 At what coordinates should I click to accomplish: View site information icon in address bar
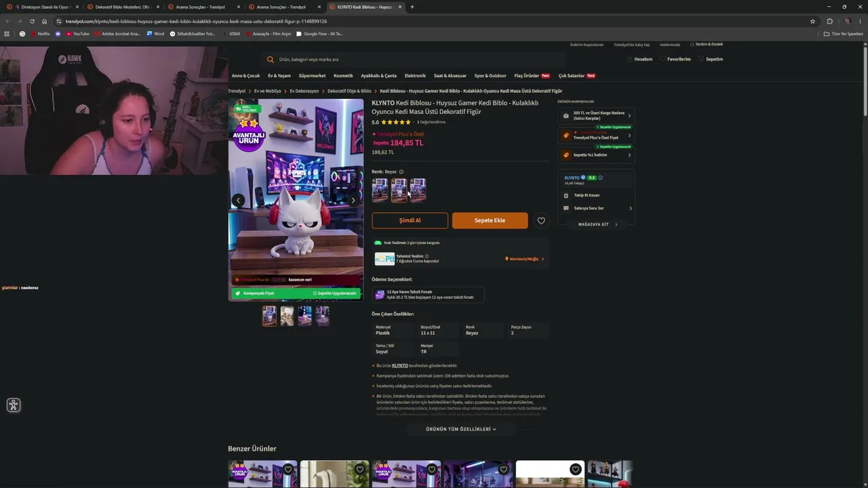pos(59,21)
